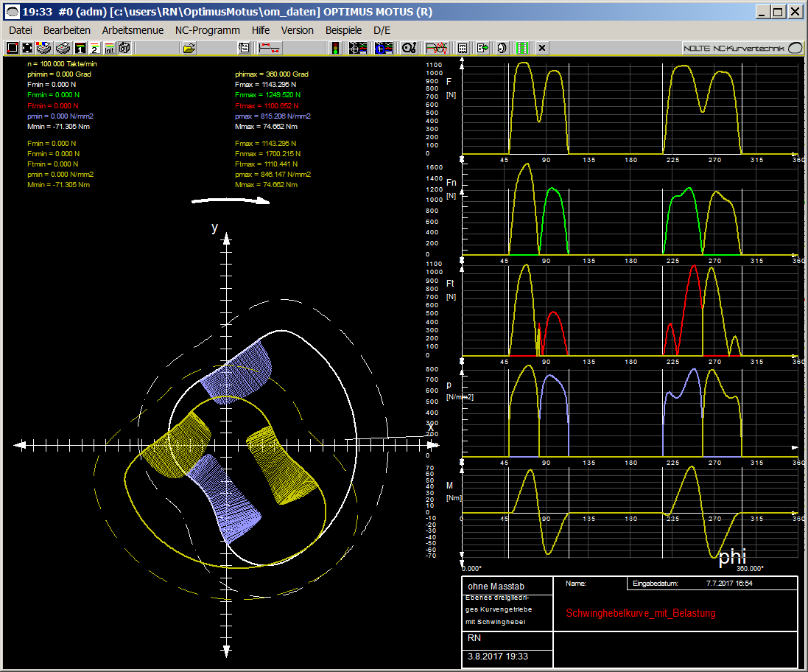Click the NOLTE NC-Kurventechnik logo button

pos(743,48)
